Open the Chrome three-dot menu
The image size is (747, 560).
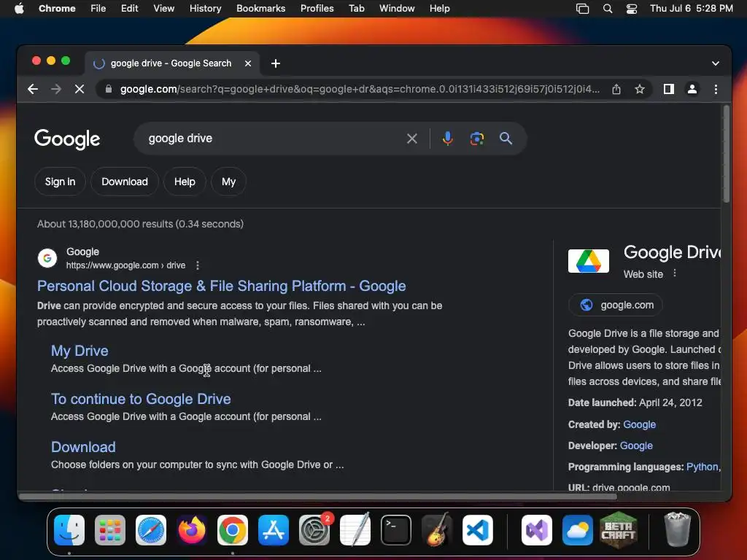coord(716,89)
